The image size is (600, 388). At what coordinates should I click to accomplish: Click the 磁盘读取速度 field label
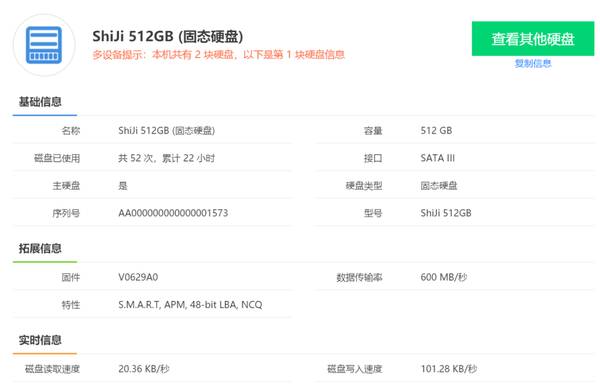click(x=52, y=369)
